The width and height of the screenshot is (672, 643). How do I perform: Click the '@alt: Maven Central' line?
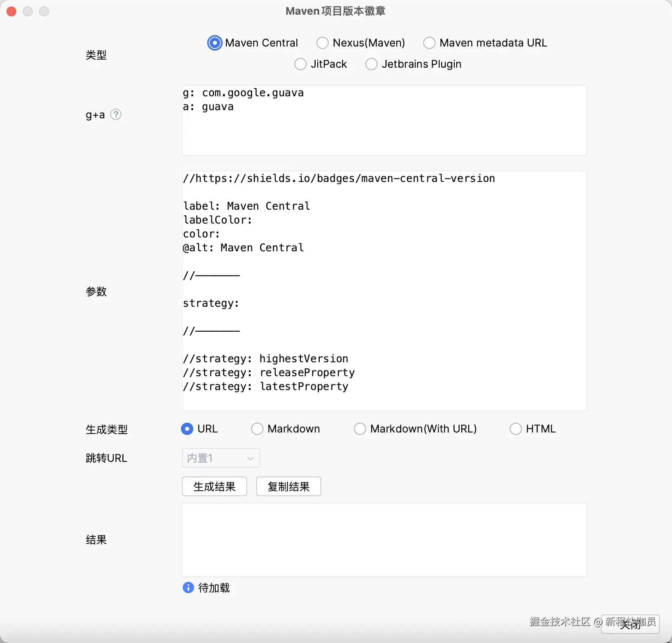click(243, 248)
